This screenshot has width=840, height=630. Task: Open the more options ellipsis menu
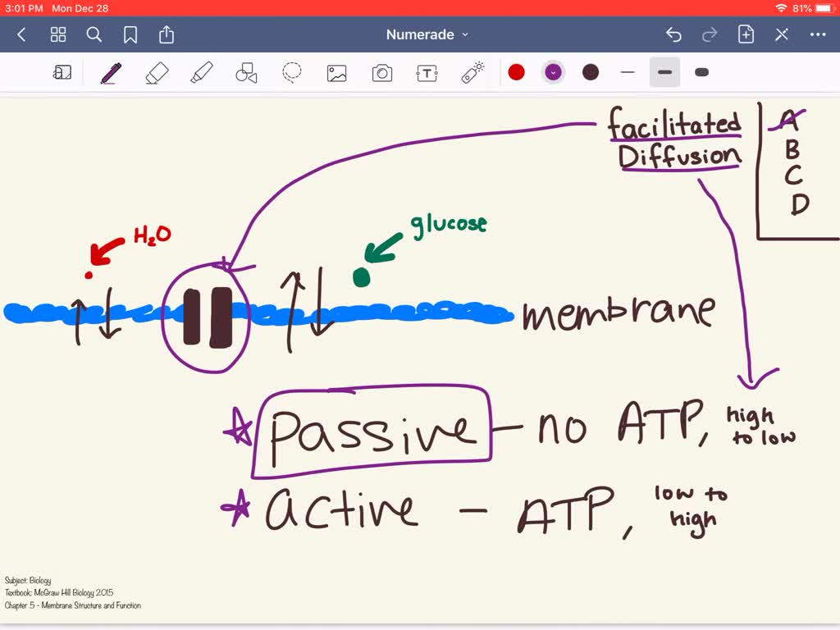point(818,34)
